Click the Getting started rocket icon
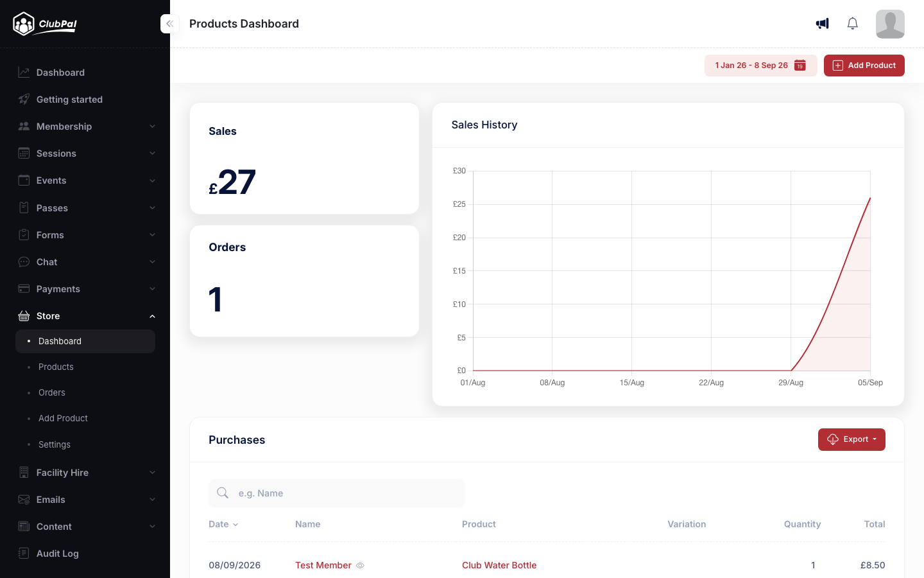 24,100
